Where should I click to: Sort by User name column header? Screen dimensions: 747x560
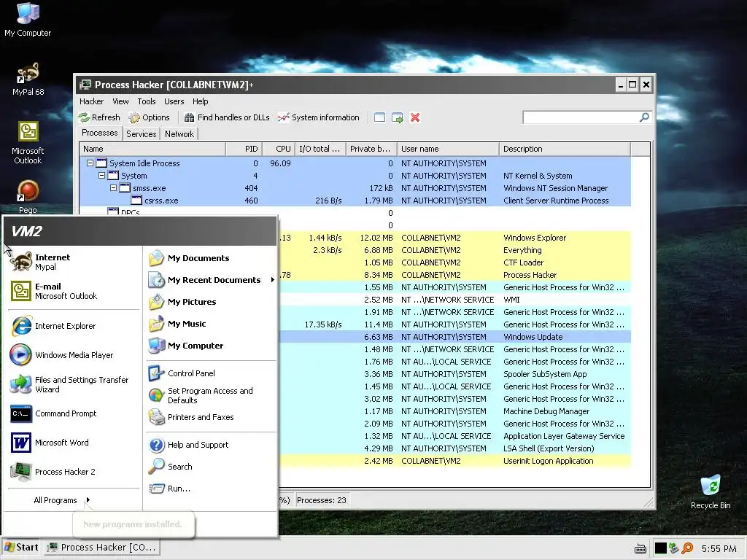[x=448, y=149]
